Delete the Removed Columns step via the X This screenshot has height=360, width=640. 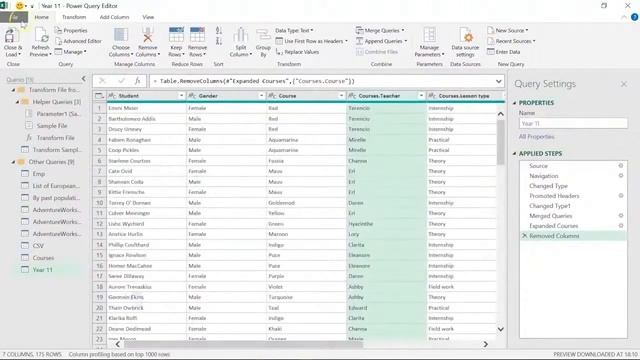(524, 236)
